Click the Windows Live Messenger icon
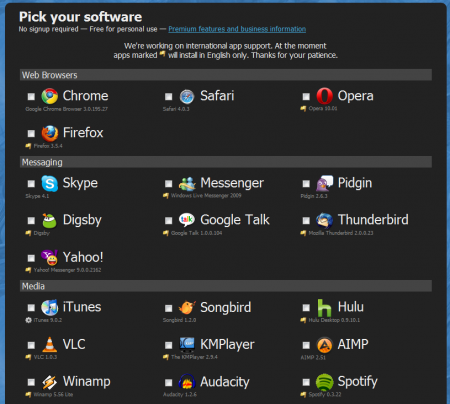 pyautogui.click(x=187, y=183)
